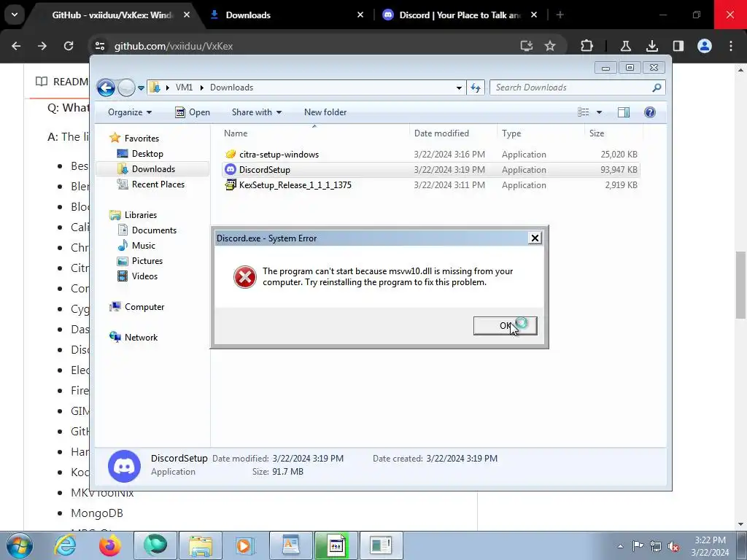Select Favorites in the navigation pane

[142, 138]
